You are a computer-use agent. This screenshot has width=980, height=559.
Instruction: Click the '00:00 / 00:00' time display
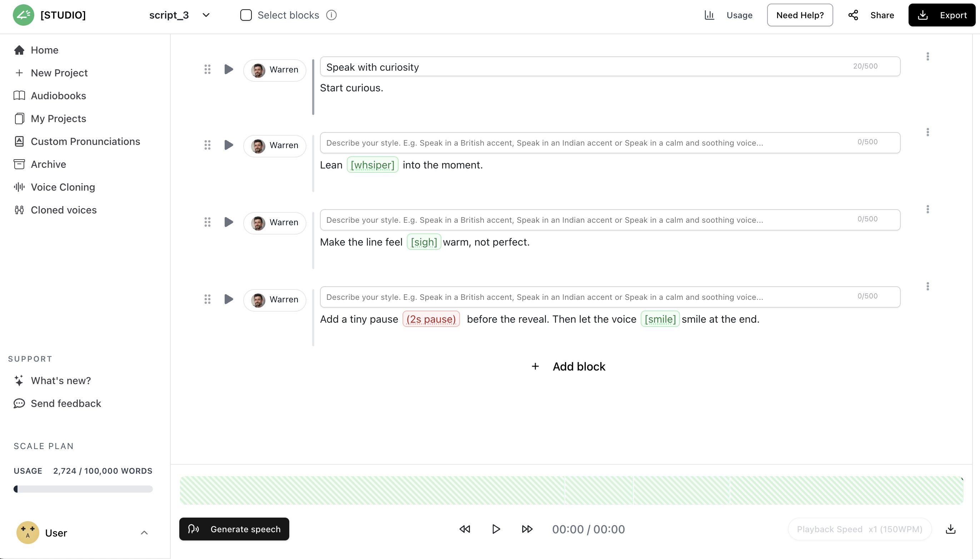(588, 529)
